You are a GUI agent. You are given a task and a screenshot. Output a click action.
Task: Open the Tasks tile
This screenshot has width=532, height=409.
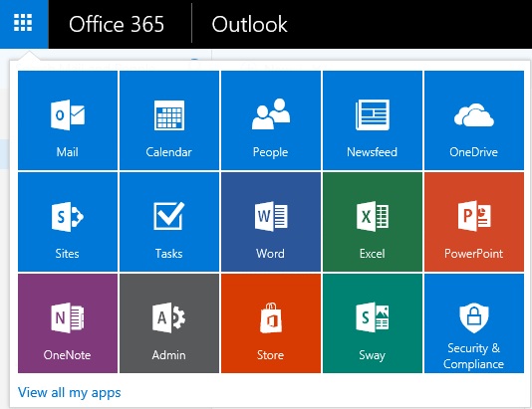tap(169, 222)
